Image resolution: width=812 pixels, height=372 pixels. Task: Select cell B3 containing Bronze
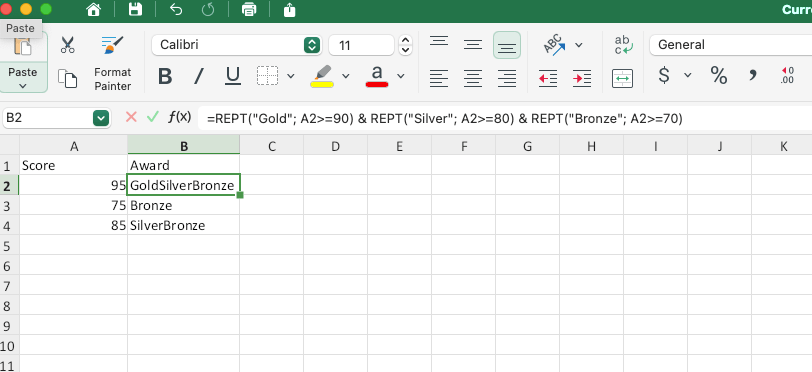tap(183, 206)
